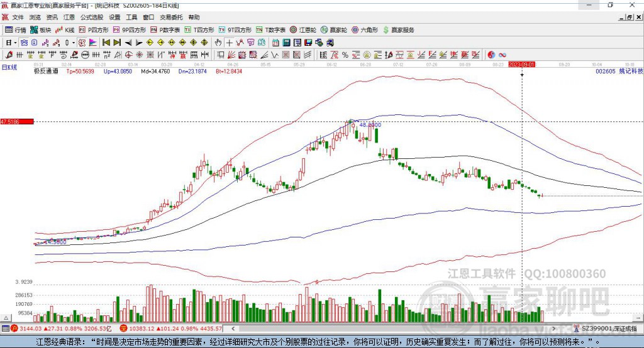644x348 pixels.
Task: Jump to last bar with green skip-end icon
Action: pos(117,43)
